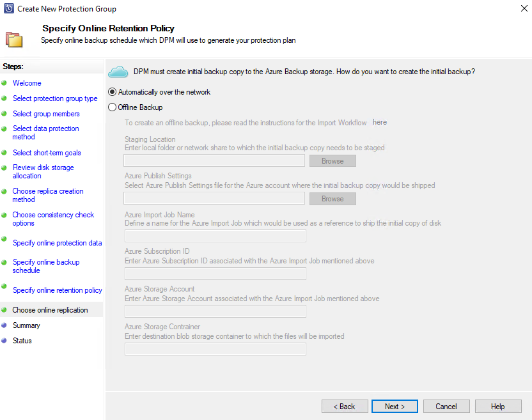Click the DPM title bar app icon
The width and height of the screenshot is (532, 420).
(8, 8)
